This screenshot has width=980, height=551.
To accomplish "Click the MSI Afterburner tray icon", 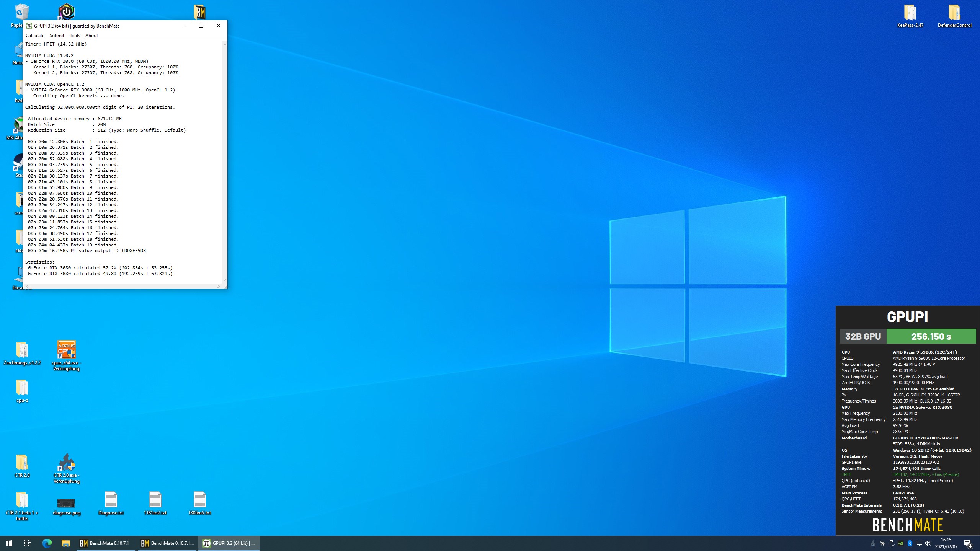I will [873, 543].
